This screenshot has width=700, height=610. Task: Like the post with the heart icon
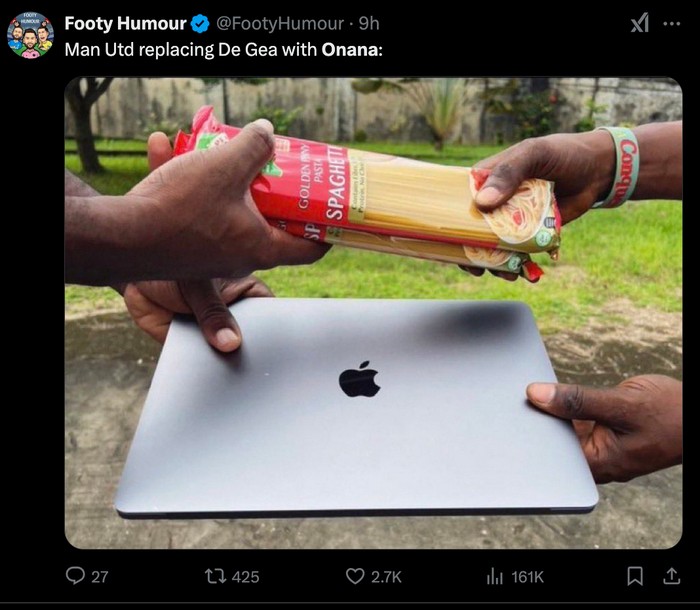tap(355, 577)
